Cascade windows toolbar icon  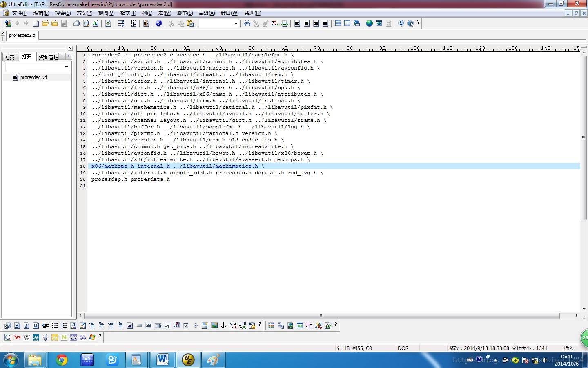click(356, 23)
